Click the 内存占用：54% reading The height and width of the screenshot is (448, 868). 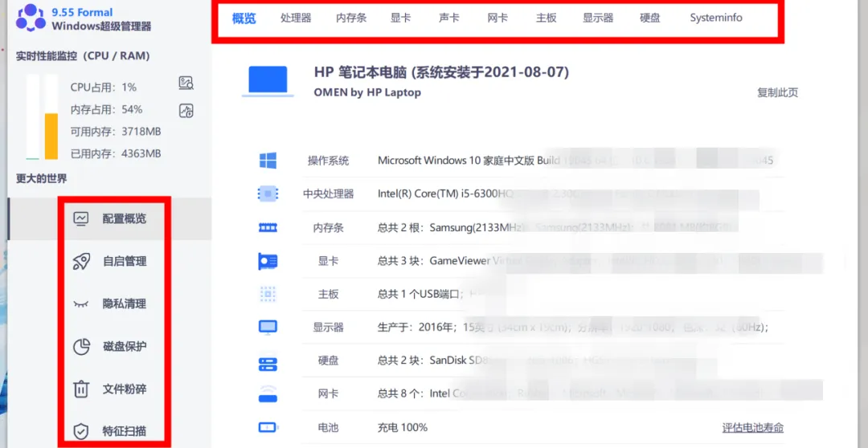coord(106,109)
